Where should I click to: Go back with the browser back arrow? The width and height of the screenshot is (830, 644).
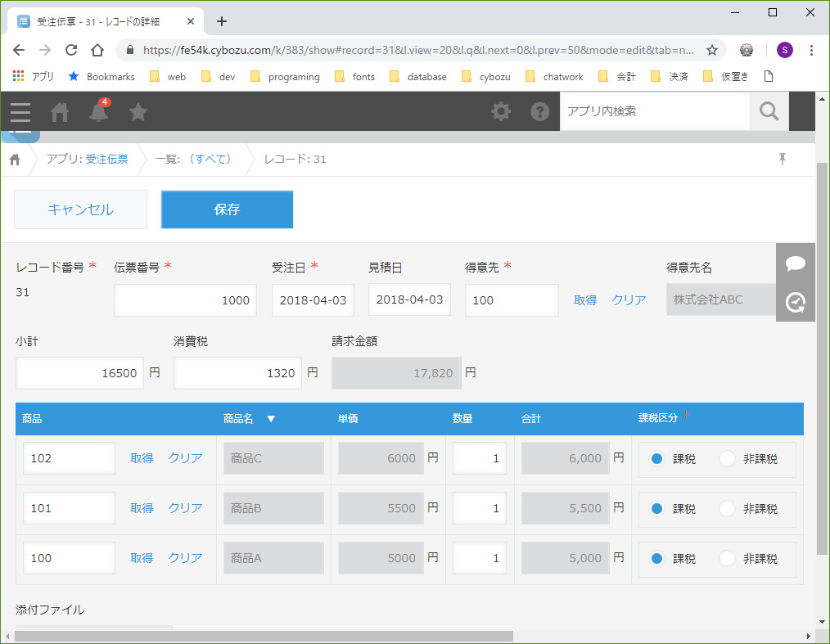click(x=19, y=50)
